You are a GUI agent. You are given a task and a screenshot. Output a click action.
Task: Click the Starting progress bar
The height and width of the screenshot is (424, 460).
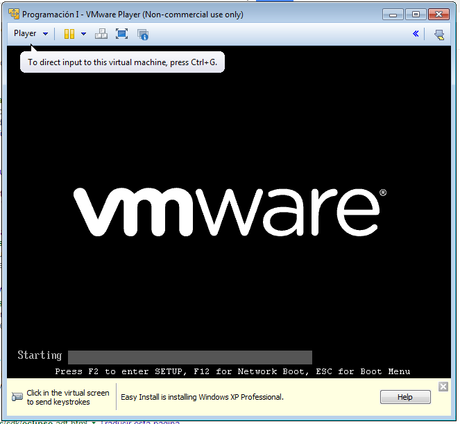point(190,357)
